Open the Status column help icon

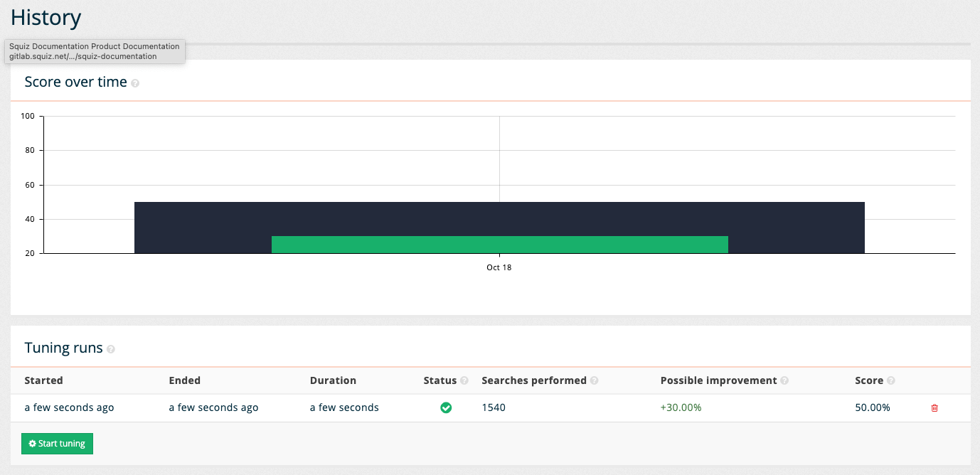point(464,381)
